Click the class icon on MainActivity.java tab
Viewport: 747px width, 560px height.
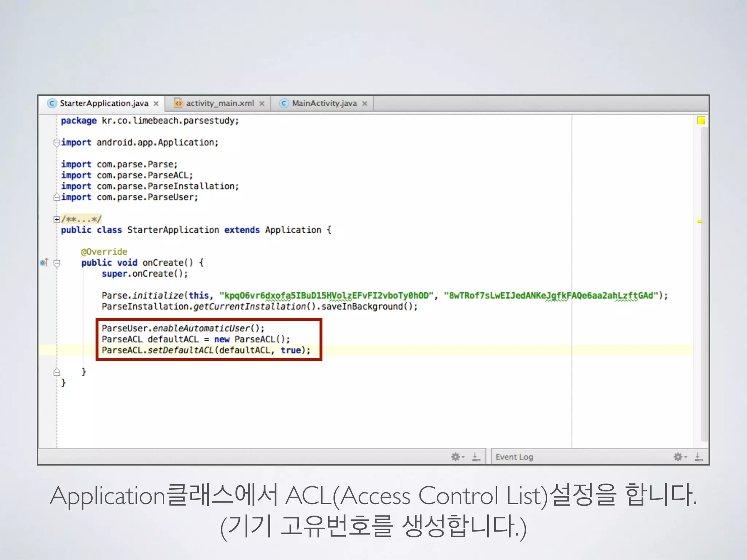coord(284,103)
